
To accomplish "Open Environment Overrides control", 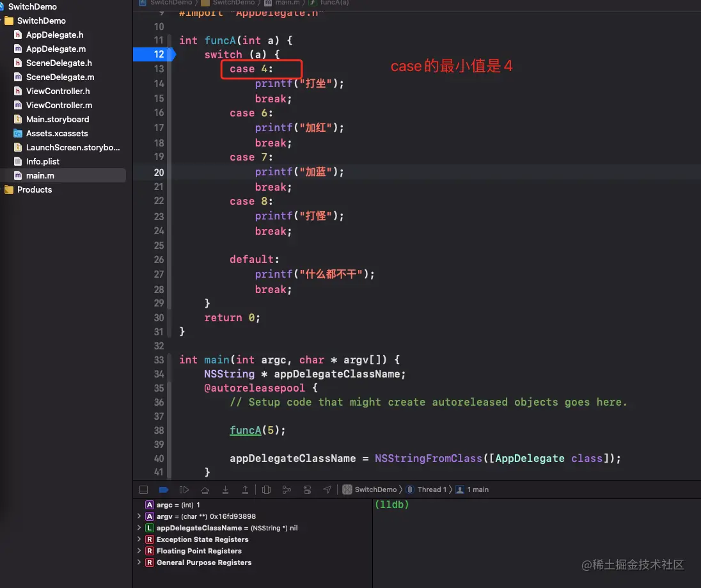I will tap(307, 489).
